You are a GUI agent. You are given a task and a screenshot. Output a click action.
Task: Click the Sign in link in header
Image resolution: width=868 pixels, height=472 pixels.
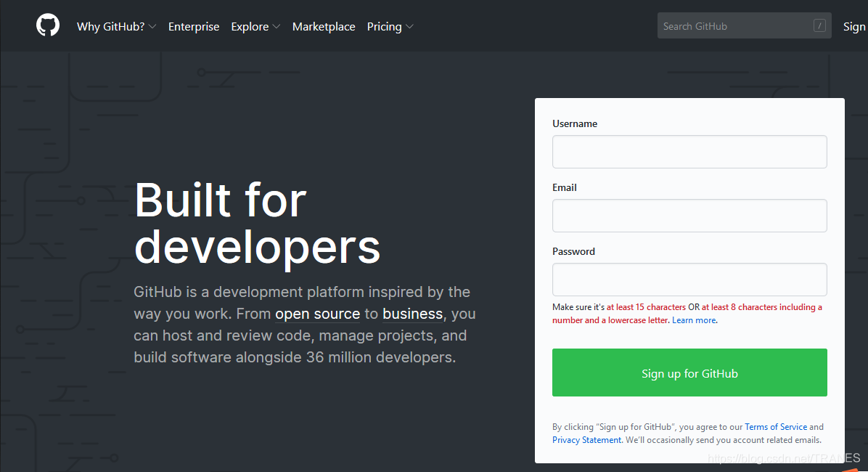coord(855,27)
